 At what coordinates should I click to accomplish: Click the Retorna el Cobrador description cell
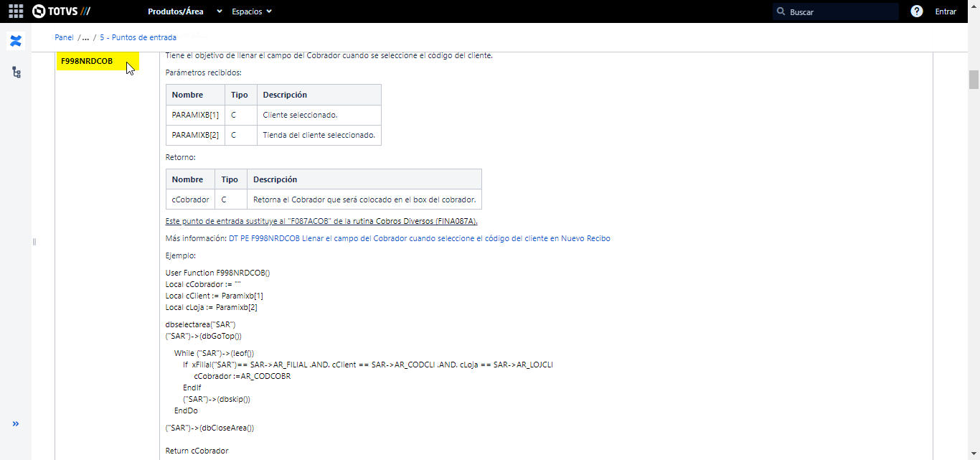point(364,200)
